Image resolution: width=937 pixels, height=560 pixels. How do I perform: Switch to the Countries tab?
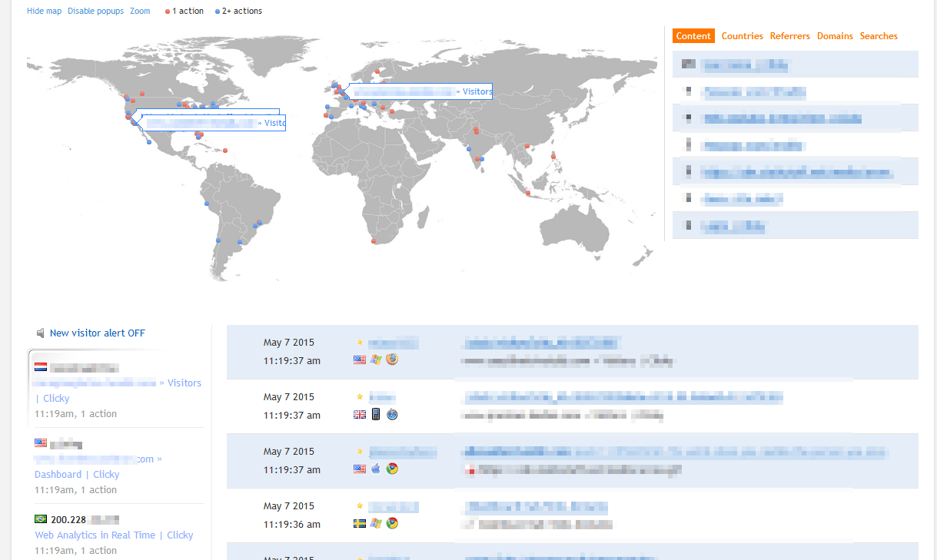click(742, 36)
